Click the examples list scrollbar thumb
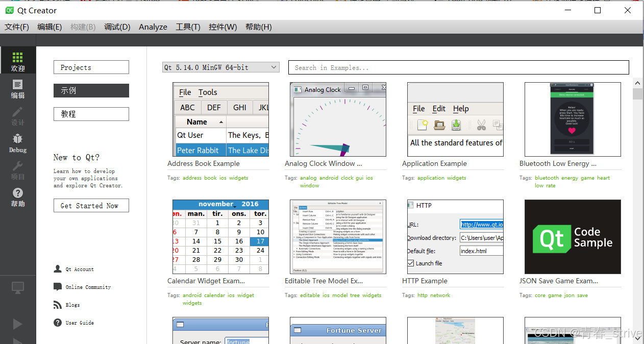Screen dimensions: 644x344 (637, 94)
